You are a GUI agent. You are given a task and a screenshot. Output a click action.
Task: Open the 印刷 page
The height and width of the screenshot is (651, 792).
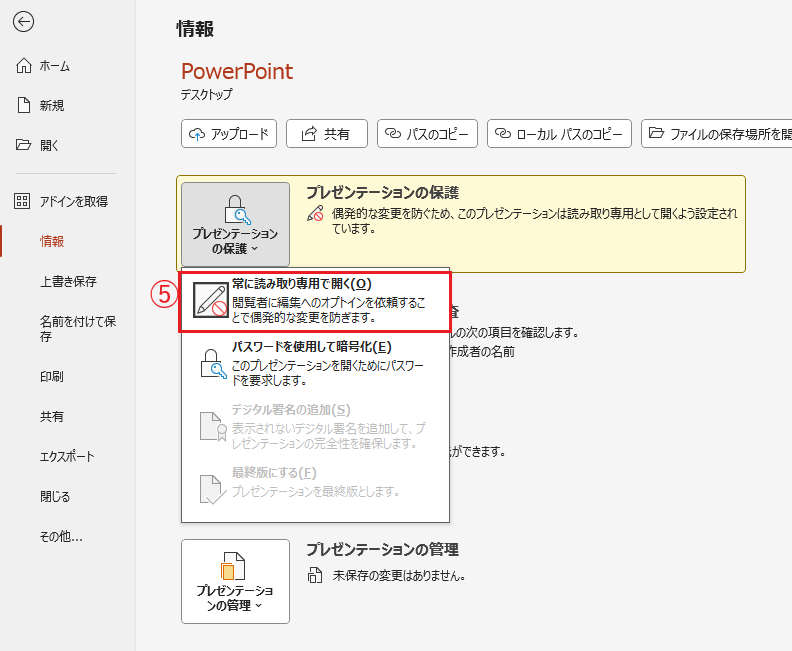(x=52, y=376)
